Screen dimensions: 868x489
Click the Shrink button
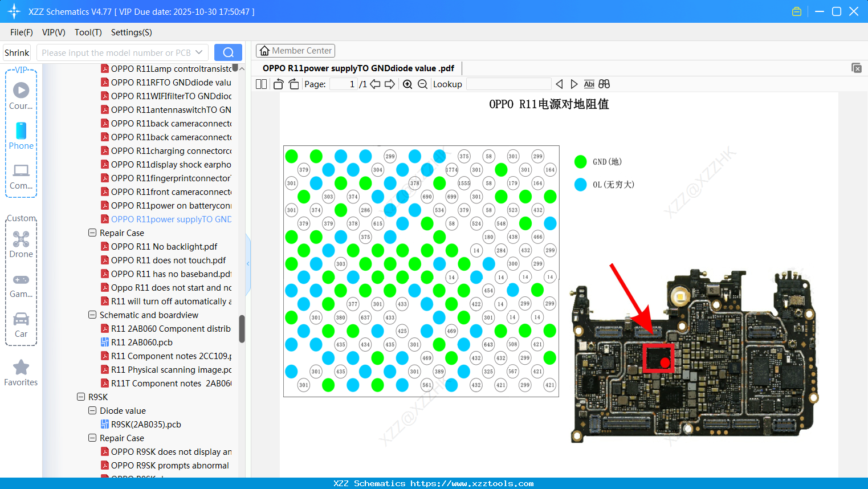click(17, 52)
